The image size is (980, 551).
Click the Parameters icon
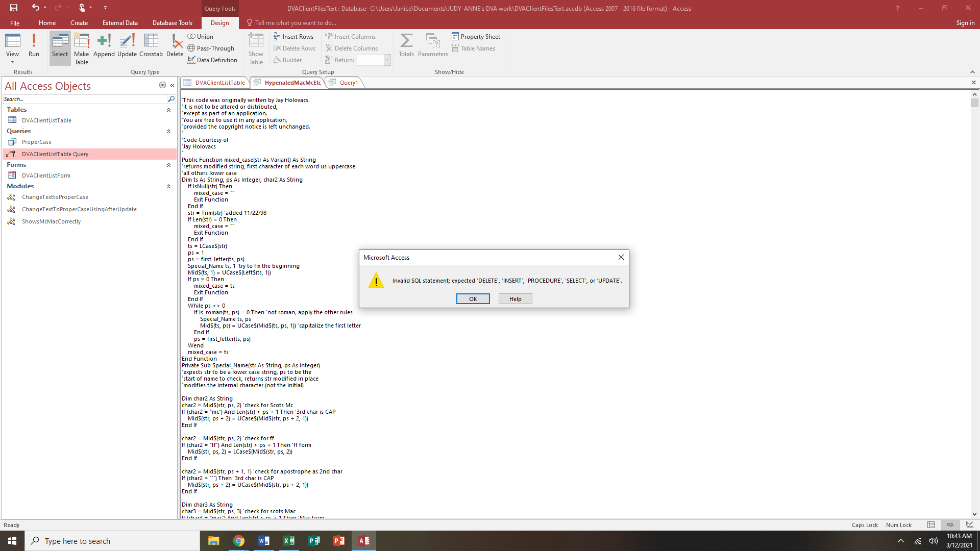tap(433, 45)
